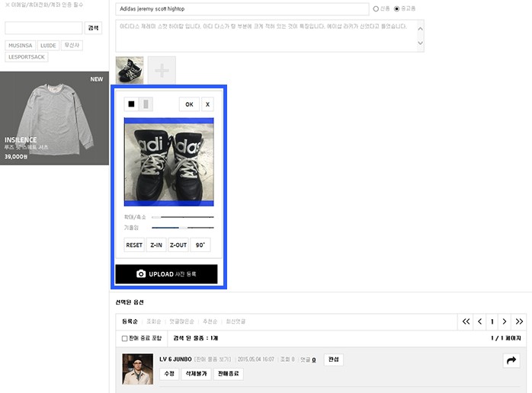532x393 pixels.
Task: Click page number 1
Action: tap(492, 321)
